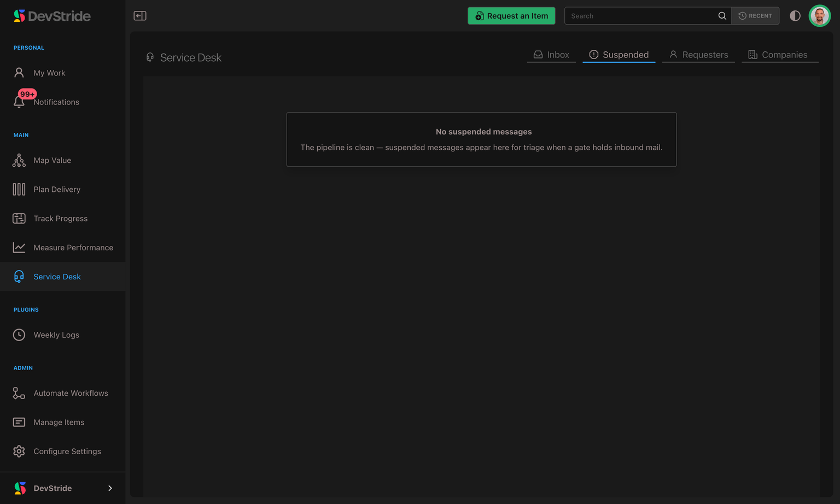The width and height of the screenshot is (840, 504).
Task: Collapse the sidebar with the panel icon
Action: point(140,16)
